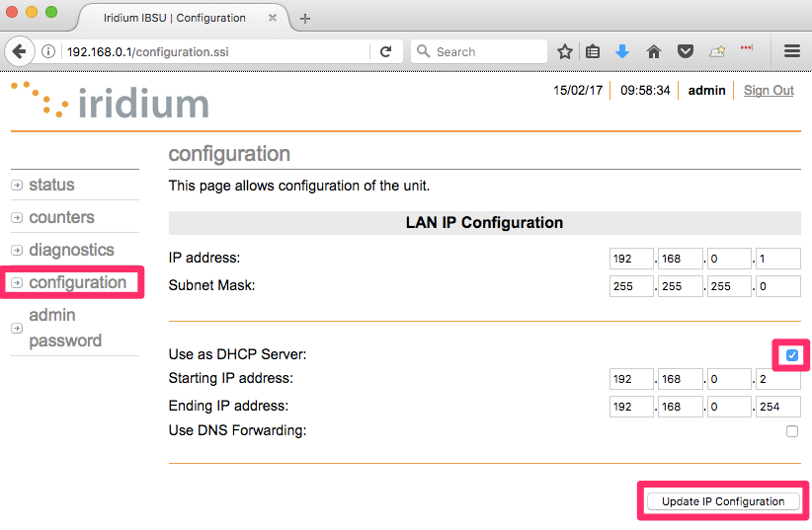Click the magnifier icon in Search box

[423, 51]
